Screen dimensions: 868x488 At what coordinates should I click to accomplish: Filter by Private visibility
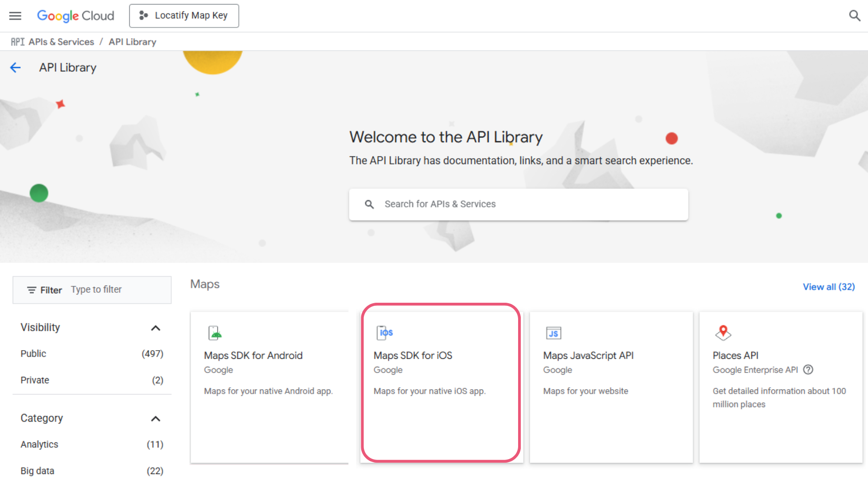pyautogui.click(x=92, y=380)
